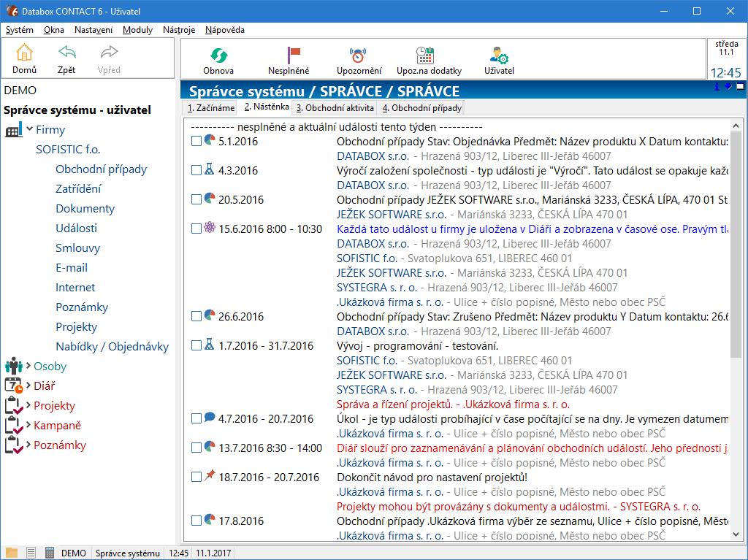Open the Okna menu
Viewport: 748px width, 560px height.
(54, 30)
